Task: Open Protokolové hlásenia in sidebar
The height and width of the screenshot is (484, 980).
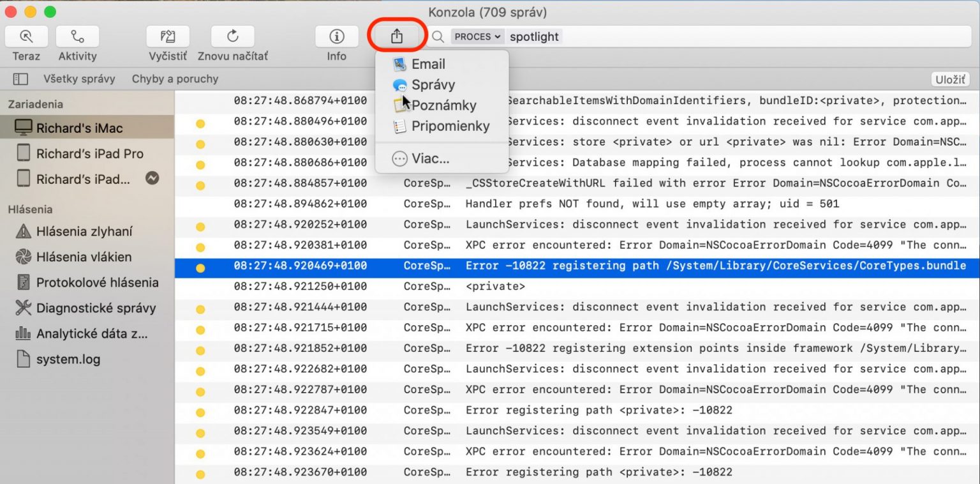Action: [x=87, y=282]
